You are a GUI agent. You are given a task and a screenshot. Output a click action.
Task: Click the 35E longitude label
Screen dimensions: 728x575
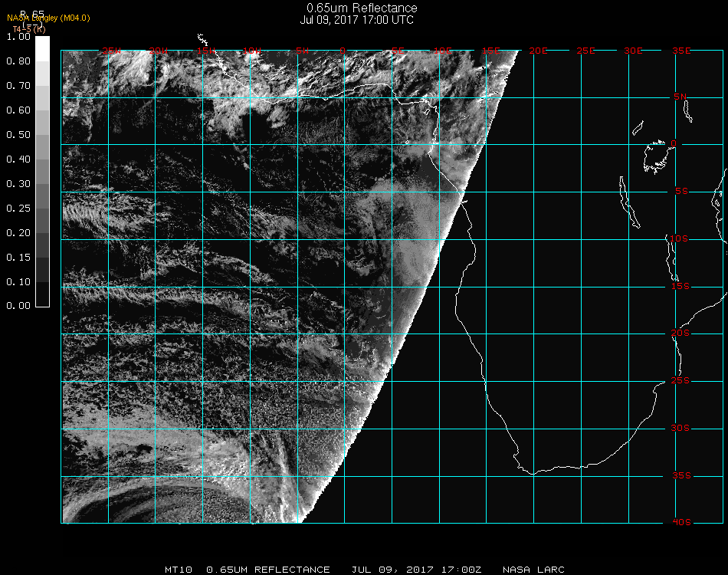pyautogui.click(x=681, y=51)
